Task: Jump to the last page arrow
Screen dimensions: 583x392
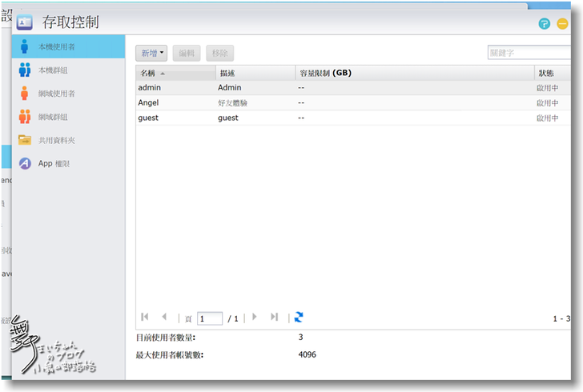Action: [x=274, y=318]
